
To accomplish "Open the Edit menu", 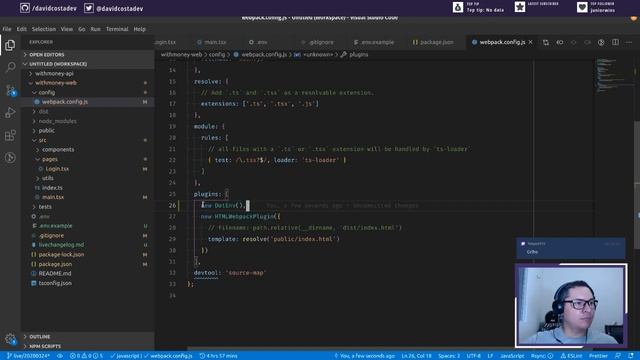I will pos(22,29).
